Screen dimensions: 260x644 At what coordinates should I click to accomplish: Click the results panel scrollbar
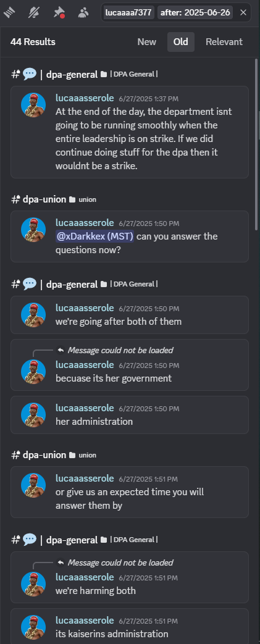pyautogui.click(x=257, y=144)
